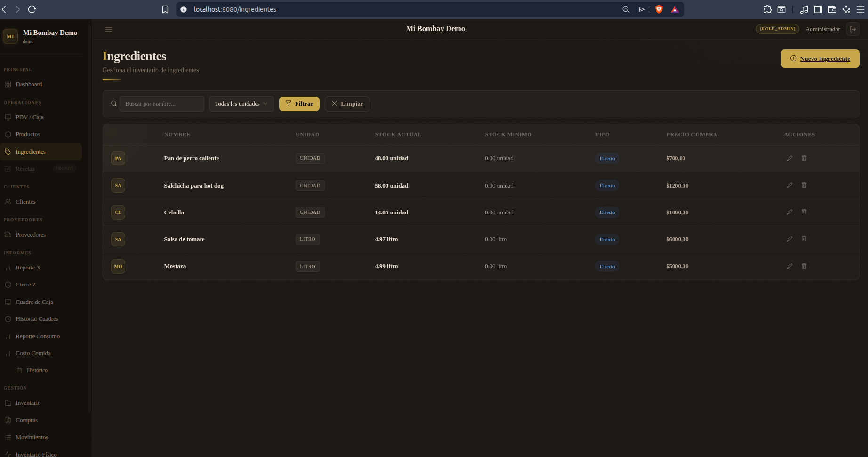Delete the Mostaza ingredient
The height and width of the screenshot is (457, 868).
pyautogui.click(x=804, y=266)
